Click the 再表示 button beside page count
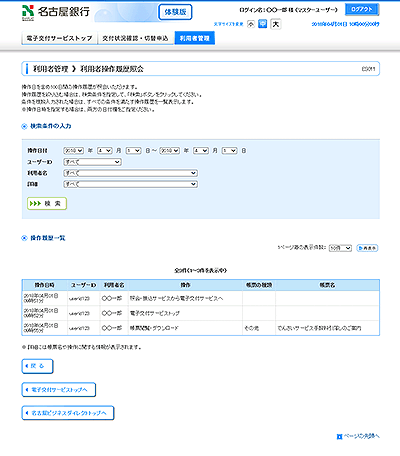 (367, 248)
